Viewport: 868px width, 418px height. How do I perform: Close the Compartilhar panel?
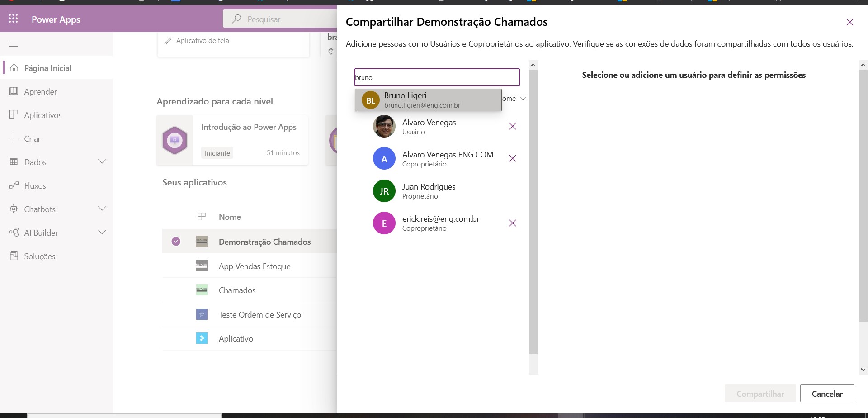coord(850,22)
